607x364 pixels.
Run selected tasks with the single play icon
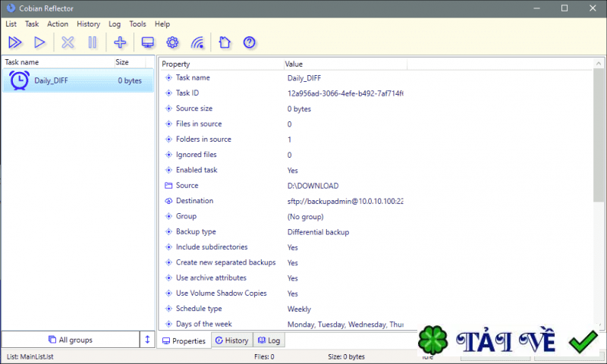coord(39,42)
